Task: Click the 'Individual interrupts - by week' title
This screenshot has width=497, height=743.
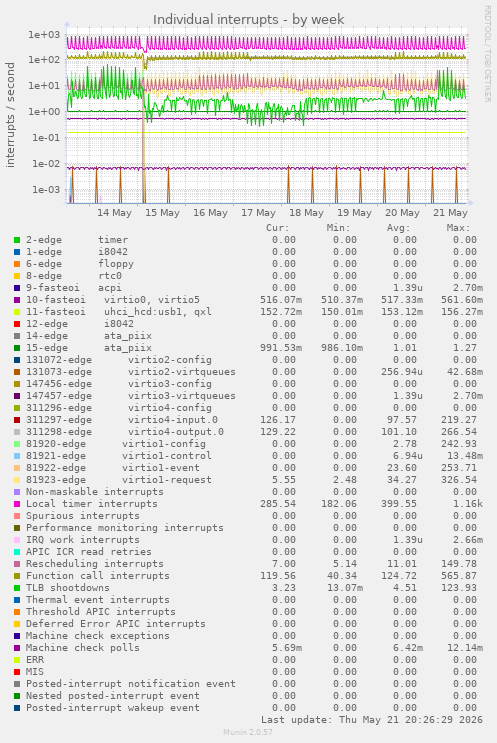Action: pos(248,19)
